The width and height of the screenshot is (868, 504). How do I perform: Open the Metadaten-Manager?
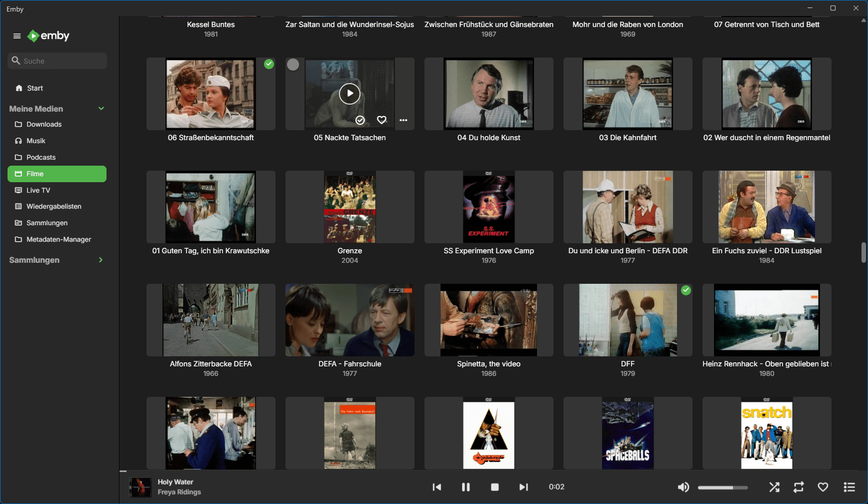(58, 239)
